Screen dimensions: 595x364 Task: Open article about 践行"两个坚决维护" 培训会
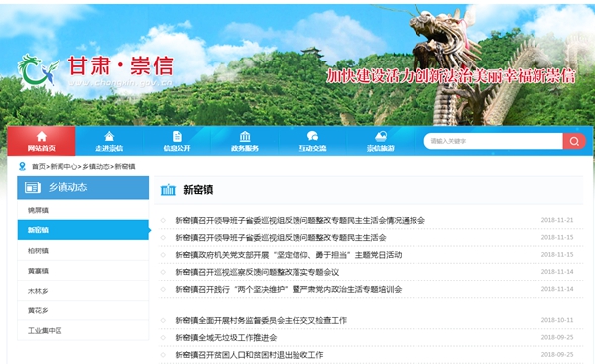(289, 289)
